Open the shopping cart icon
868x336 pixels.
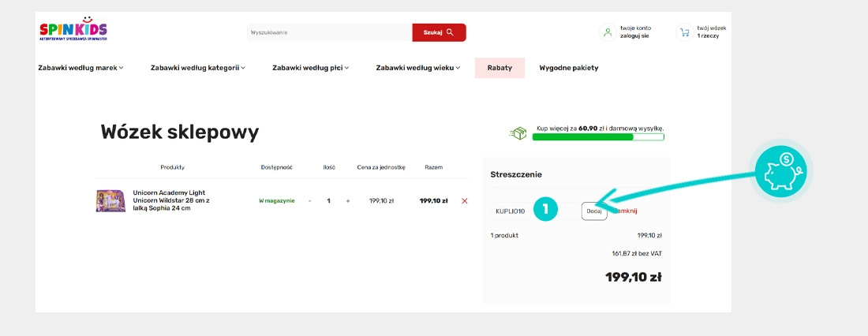tap(684, 32)
